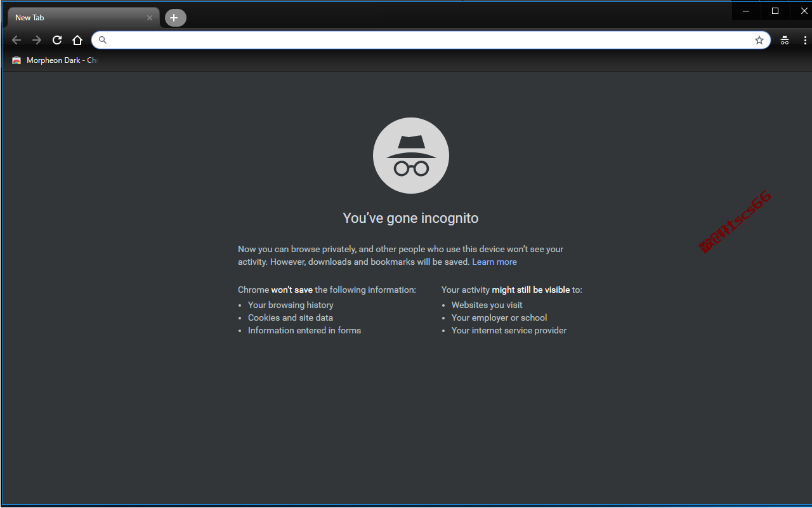
Task: Minimize the Chrome window
Action: [747, 11]
